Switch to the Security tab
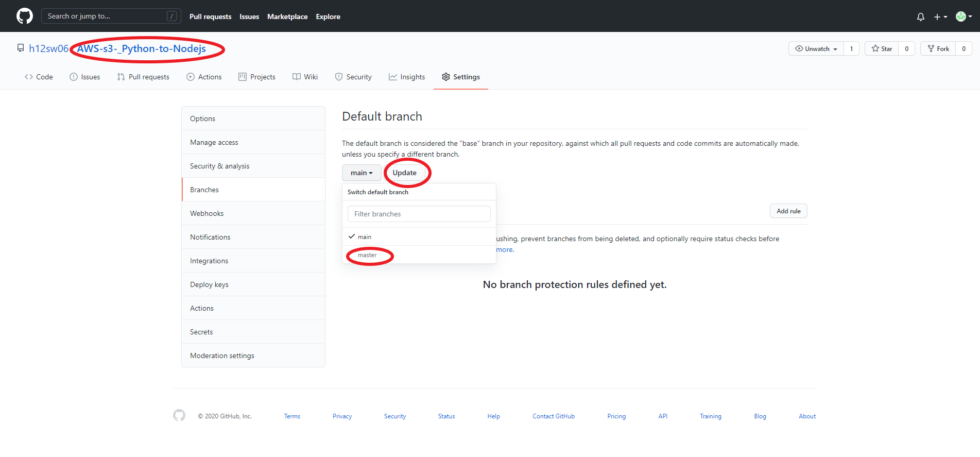The width and height of the screenshot is (980, 457). pyautogui.click(x=353, y=77)
